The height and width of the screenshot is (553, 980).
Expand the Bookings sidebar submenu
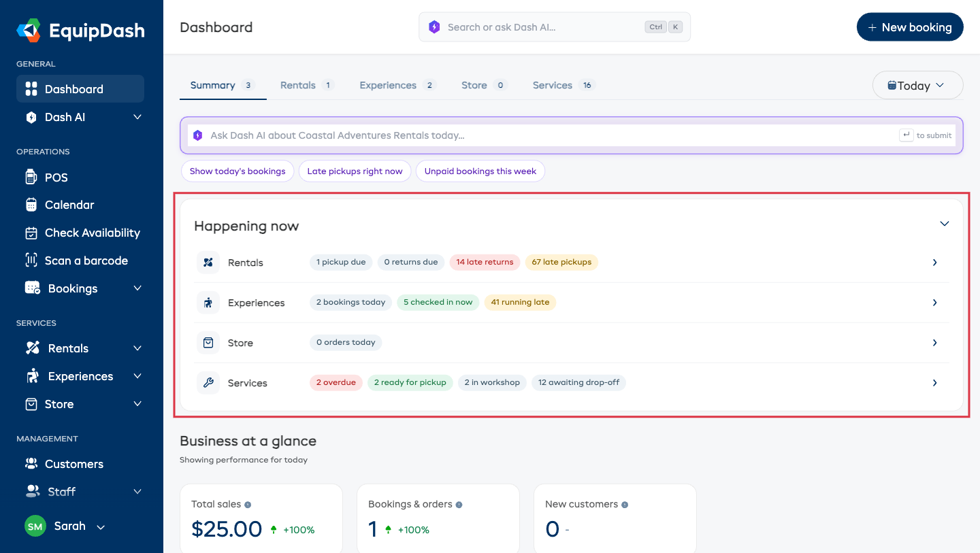tap(137, 288)
